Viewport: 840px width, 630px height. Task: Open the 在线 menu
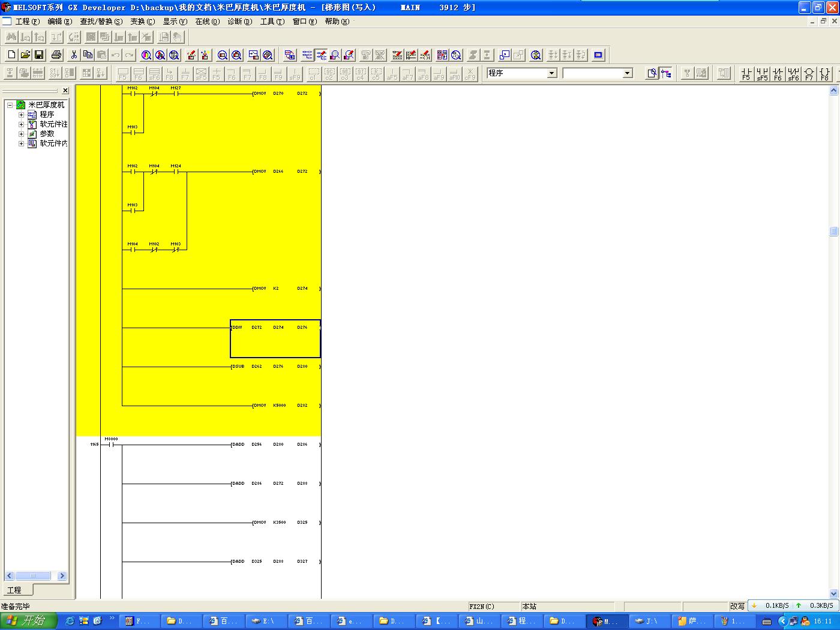[207, 22]
